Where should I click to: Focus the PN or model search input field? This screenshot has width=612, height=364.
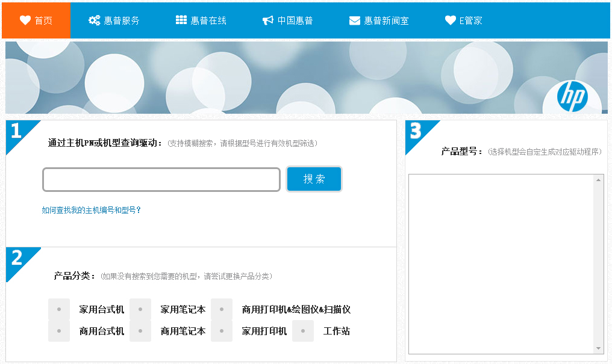[161, 179]
